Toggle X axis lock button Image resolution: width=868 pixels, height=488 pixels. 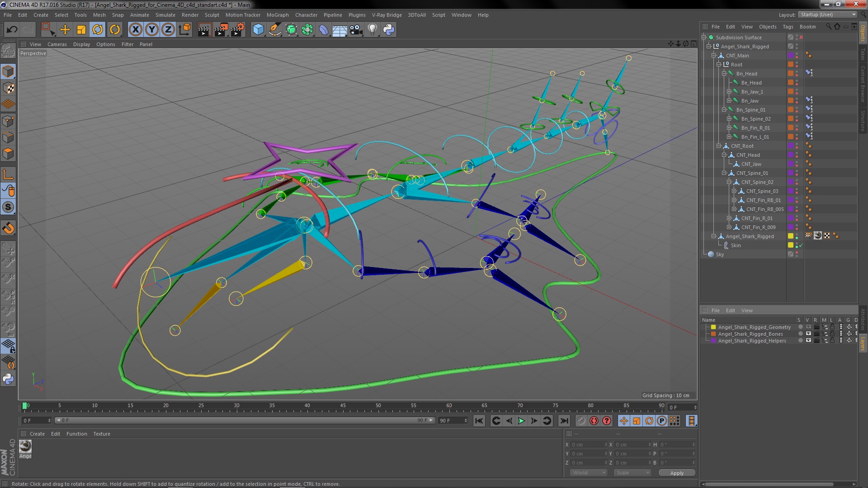pyautogui.click(x=135, y=30)
